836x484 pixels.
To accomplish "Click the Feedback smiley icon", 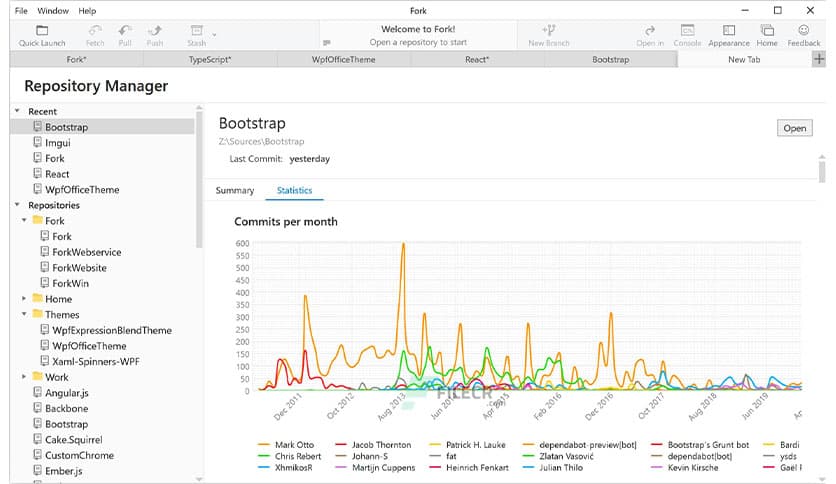I will tap(804, 31).
